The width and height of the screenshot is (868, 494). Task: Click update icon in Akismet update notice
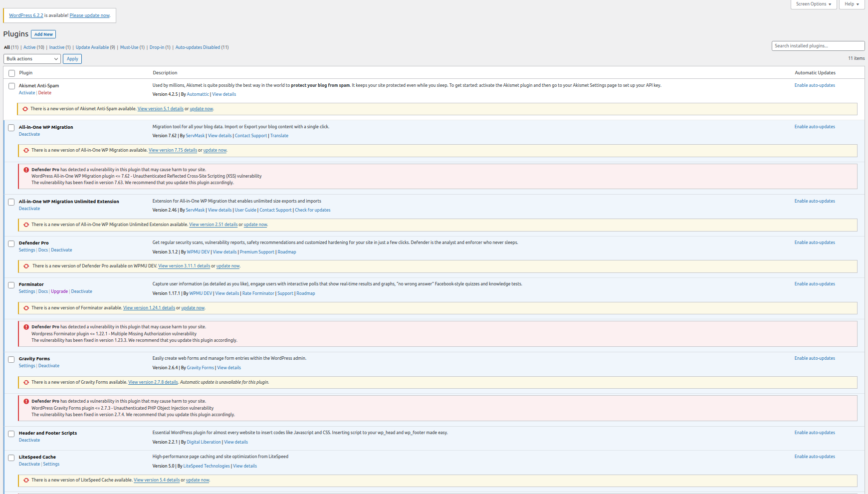[x=25, y=109]
